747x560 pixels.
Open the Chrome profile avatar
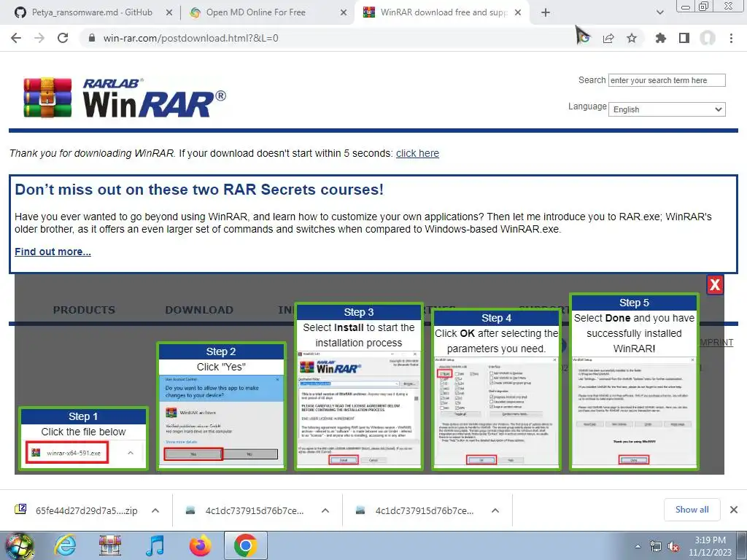pyautogui.click(x=708, y=38)
